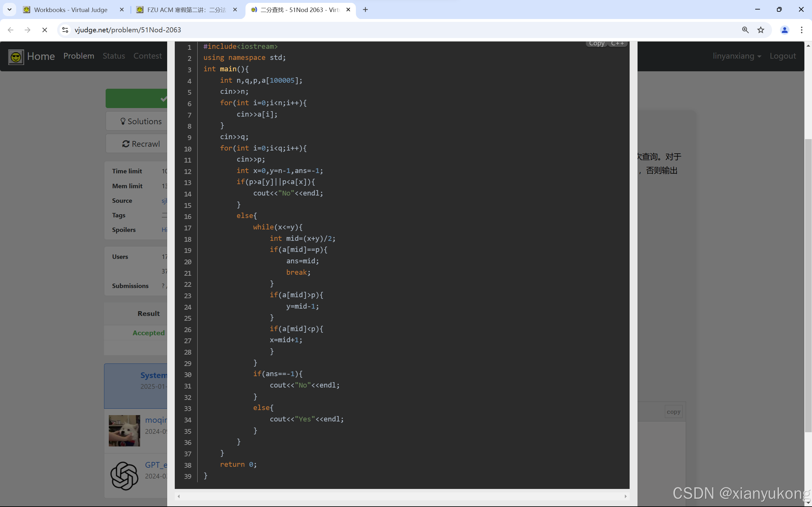Click the GPT user avatar thumbnail

(x=124, y=476)
